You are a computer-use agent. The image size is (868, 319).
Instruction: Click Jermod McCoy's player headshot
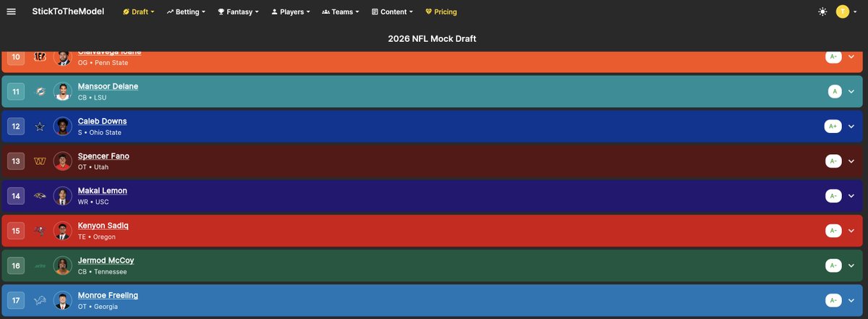62,266
